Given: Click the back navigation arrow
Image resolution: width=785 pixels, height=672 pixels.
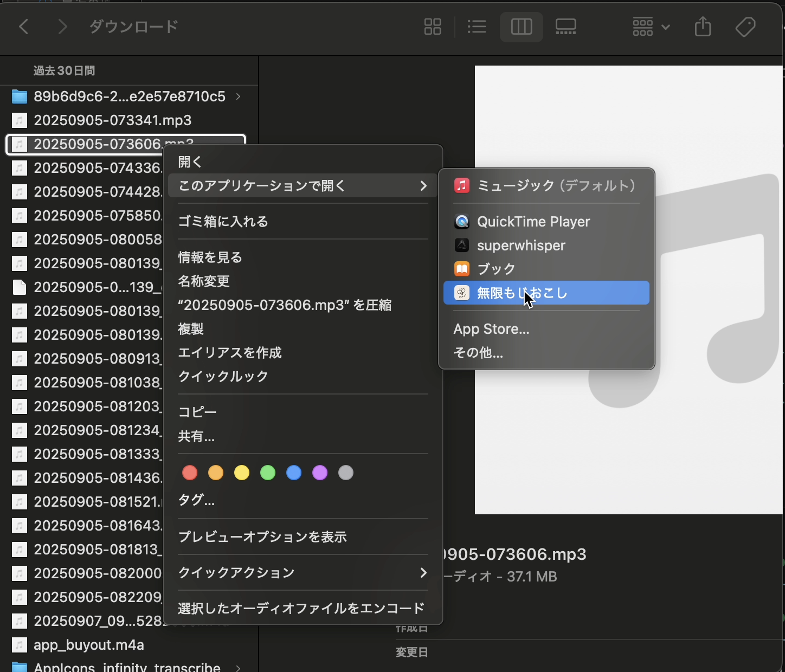Looking at the screenshot, I should pyautogui.click(x=23, y=27).
